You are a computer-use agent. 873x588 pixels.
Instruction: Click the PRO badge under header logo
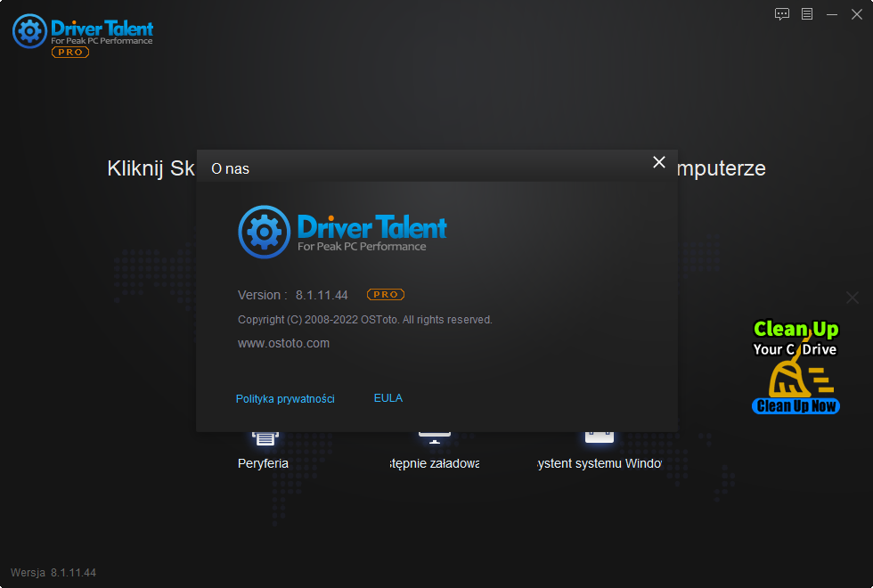70,53
